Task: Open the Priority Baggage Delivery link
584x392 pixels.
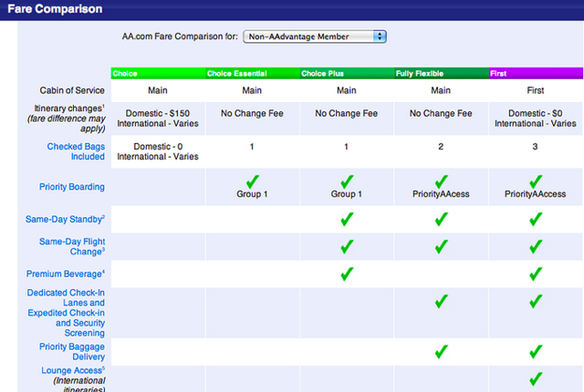Action: [72, 352]
